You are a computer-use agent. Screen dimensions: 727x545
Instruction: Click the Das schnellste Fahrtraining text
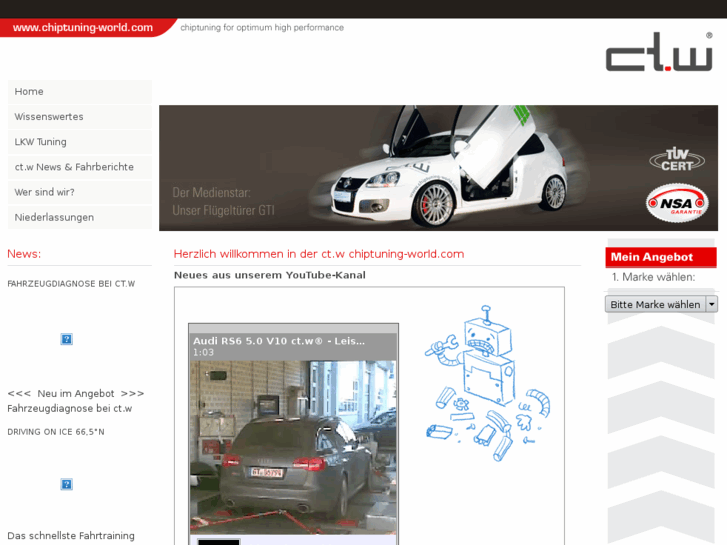[71, 536]
